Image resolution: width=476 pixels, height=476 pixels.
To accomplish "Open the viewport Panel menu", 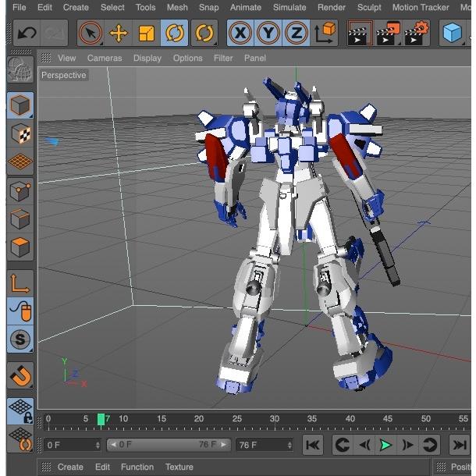I will (x=255, y=58).
